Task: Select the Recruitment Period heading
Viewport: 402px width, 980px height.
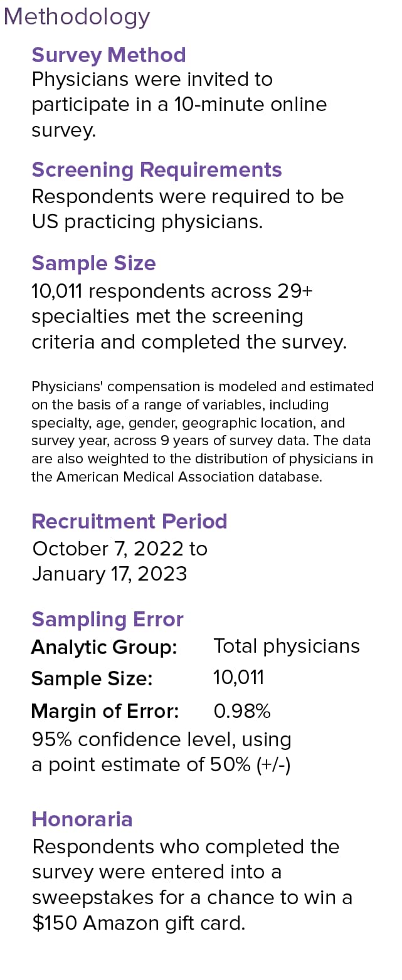Action: coord(129,522)
